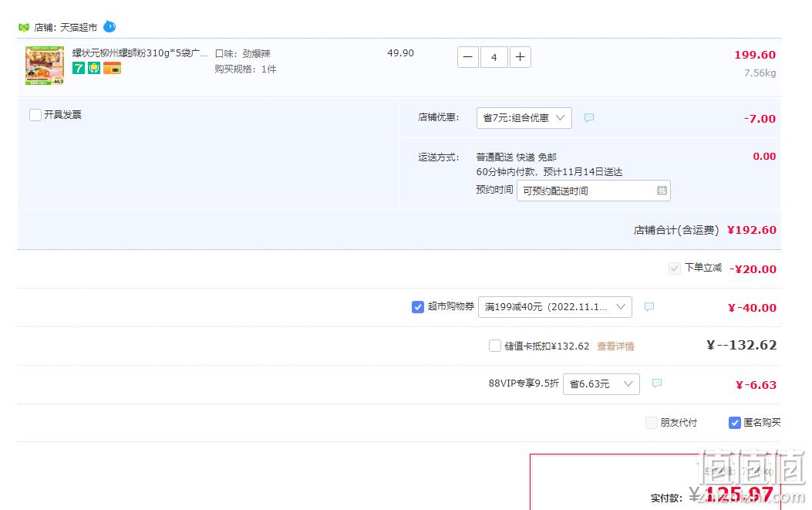Click the 49.90 unit price text
This screenshot has width=812, height=510.
point(400,53)
